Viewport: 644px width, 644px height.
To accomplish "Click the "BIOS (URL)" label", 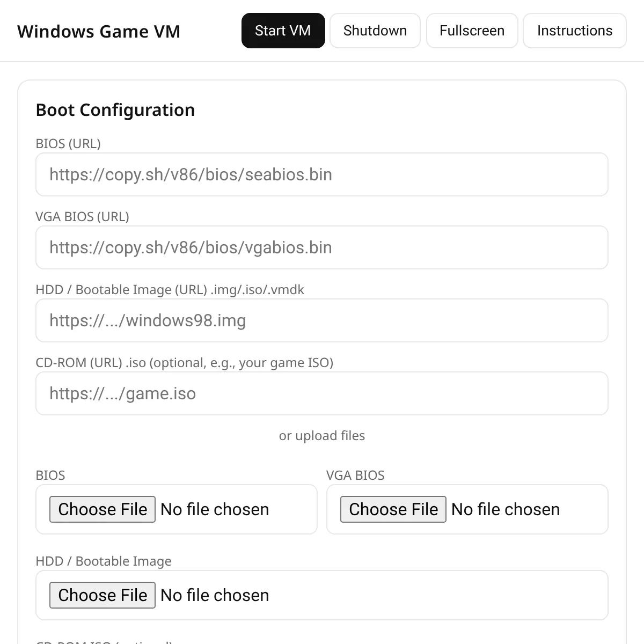I will [68, 144].
